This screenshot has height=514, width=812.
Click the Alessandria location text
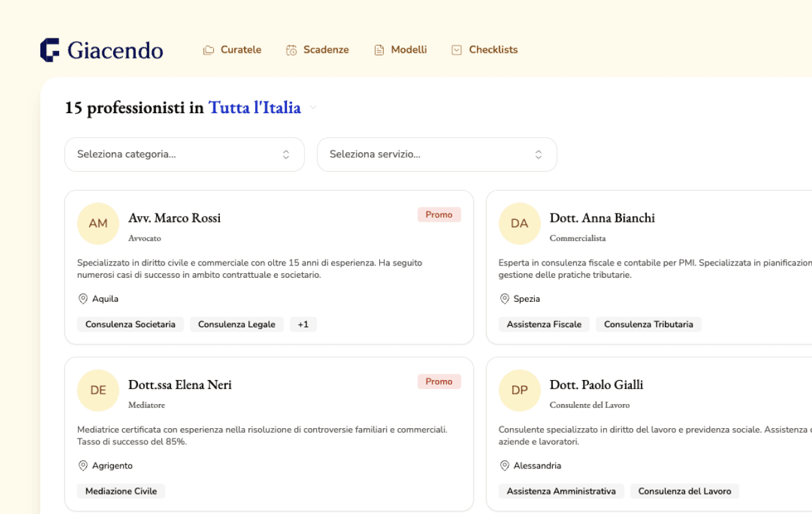537,465
